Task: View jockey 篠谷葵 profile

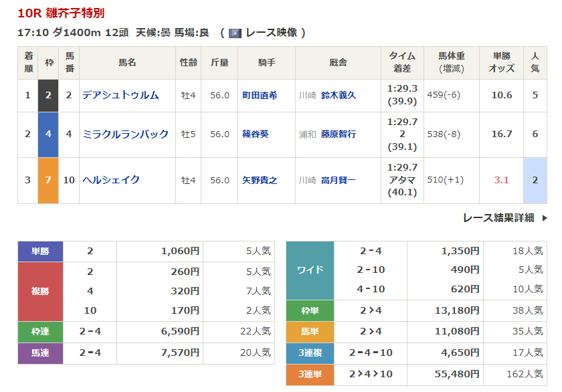Action: (255, 134)
